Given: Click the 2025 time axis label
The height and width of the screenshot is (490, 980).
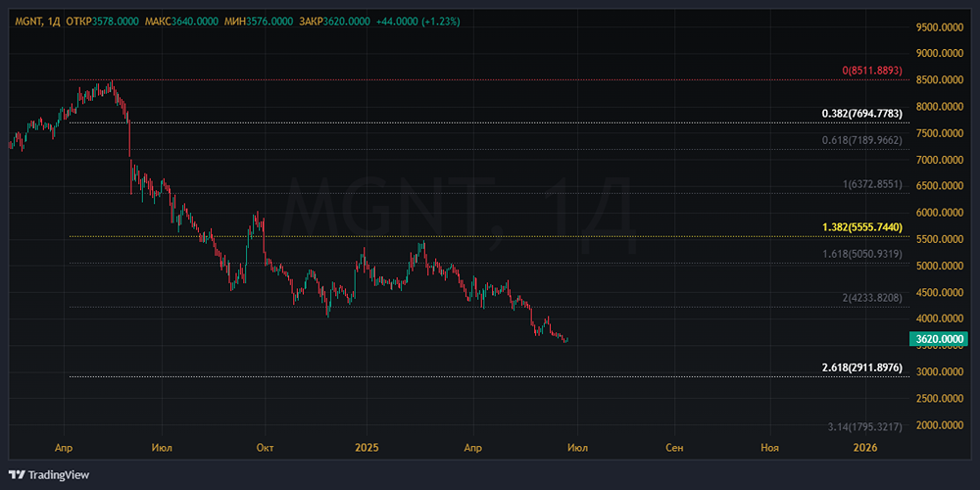Looking at the screenshot, I should (x=366, y=448).
